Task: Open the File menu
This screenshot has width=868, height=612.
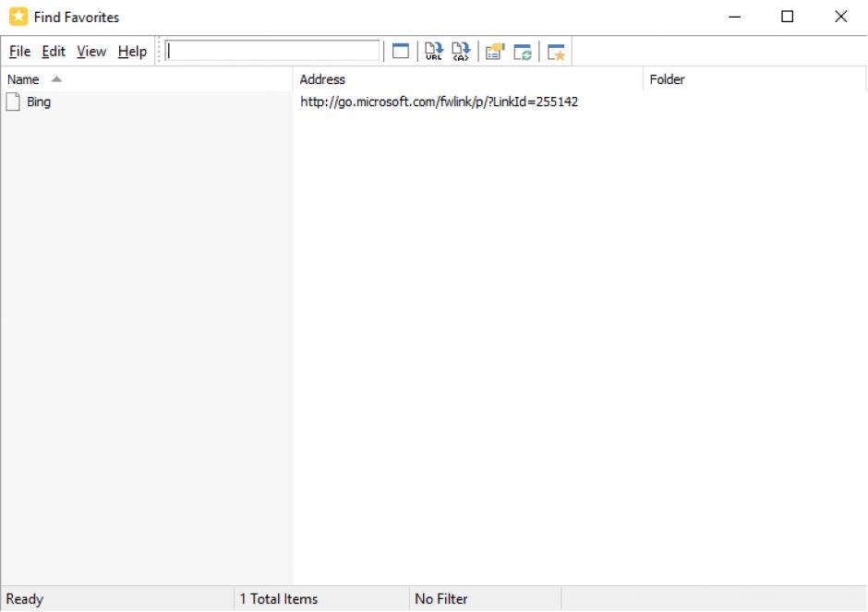Action: (20, 52)
